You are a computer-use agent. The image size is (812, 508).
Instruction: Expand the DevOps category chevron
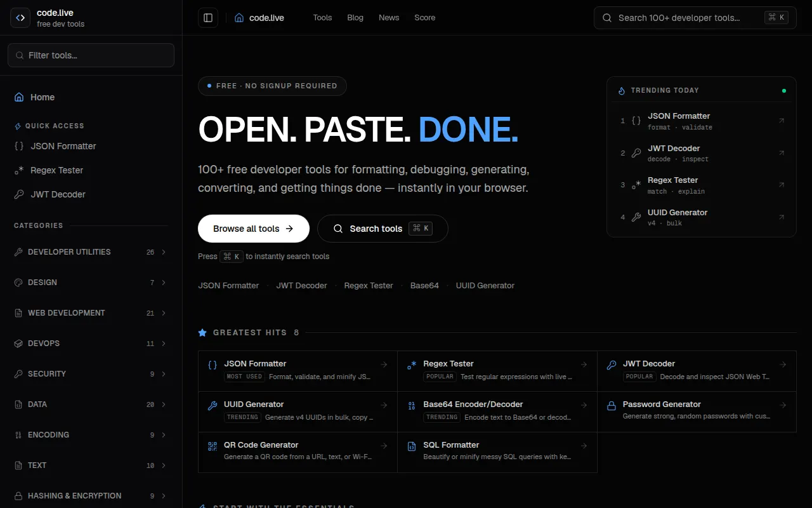tap(164, 344)
